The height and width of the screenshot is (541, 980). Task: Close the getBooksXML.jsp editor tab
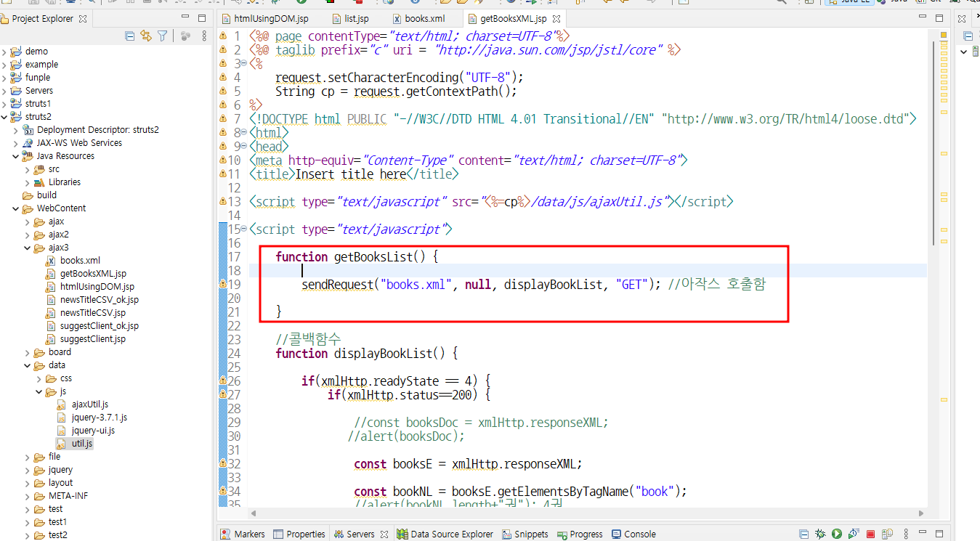click(555, 19)
